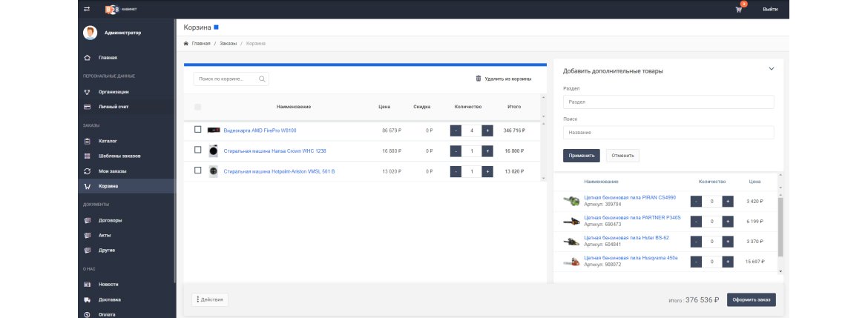Open Цепная бензиновая пила Huter BS-52 link

pos(626,237)
